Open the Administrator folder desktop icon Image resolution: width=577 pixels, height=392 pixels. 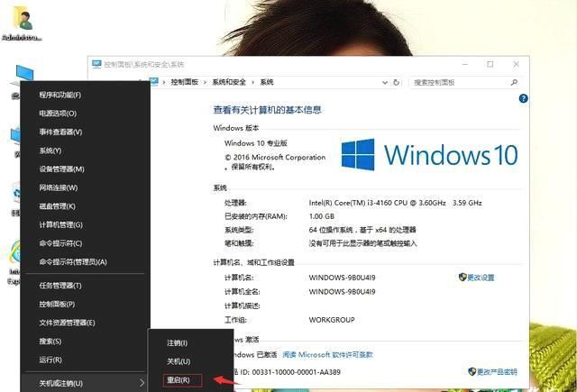point(22,22)
